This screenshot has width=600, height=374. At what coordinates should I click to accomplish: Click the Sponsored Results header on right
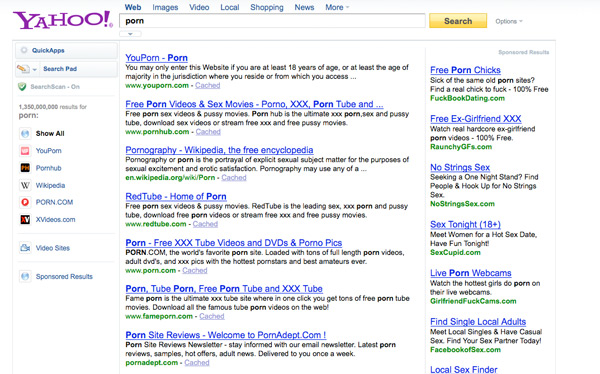523,52
